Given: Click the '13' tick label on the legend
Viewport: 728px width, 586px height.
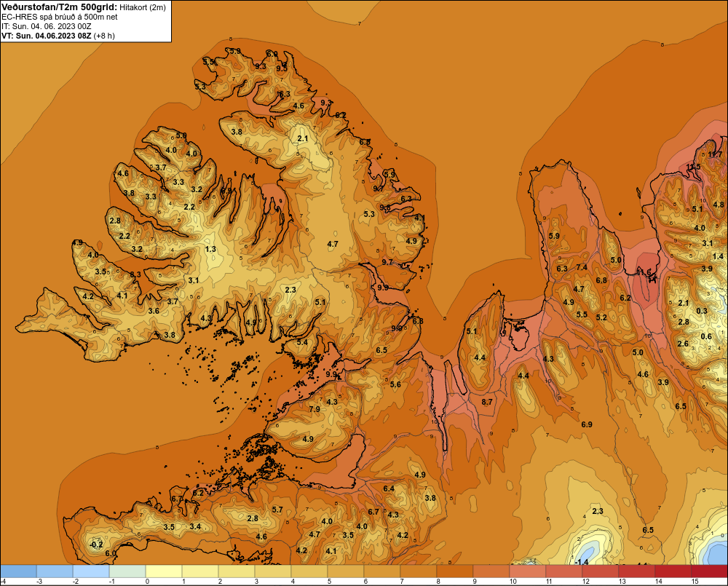Looking at the screenshot, I should coord(622,582).
